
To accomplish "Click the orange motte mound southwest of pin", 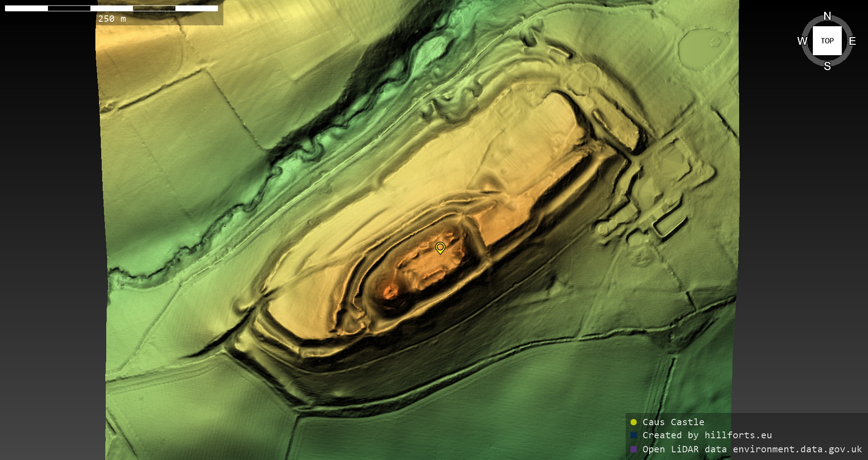I will (389, 291).
